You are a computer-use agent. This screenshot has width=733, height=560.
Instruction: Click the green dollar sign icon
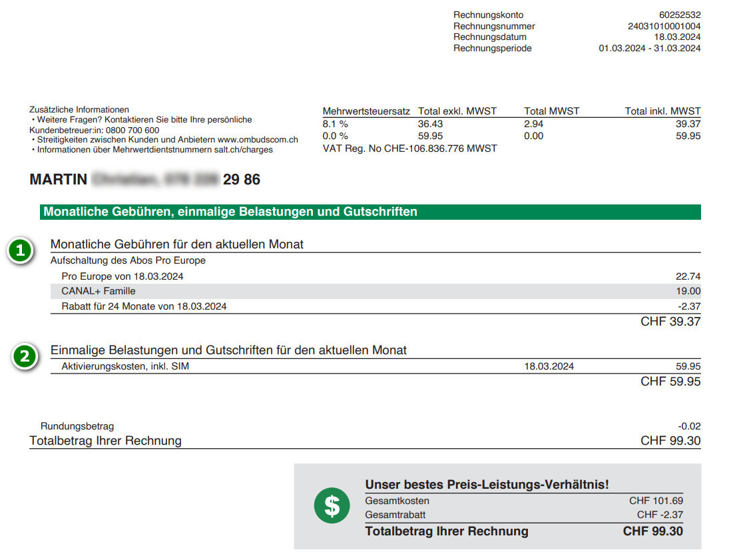click(x=331, y=506)
